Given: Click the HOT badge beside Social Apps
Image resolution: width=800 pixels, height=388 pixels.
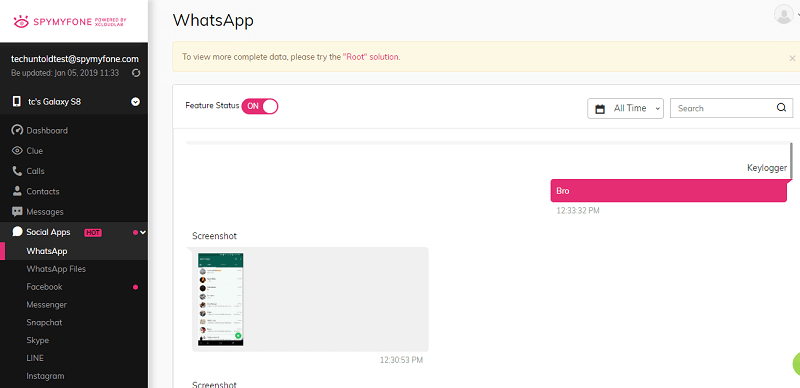Looking at the screenshot, I should tap(93, 233).
